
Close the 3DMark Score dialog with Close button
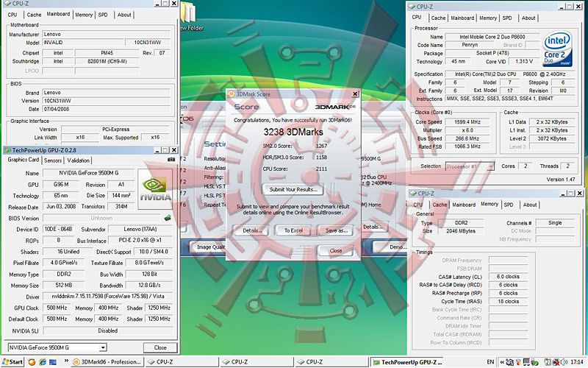336,250
